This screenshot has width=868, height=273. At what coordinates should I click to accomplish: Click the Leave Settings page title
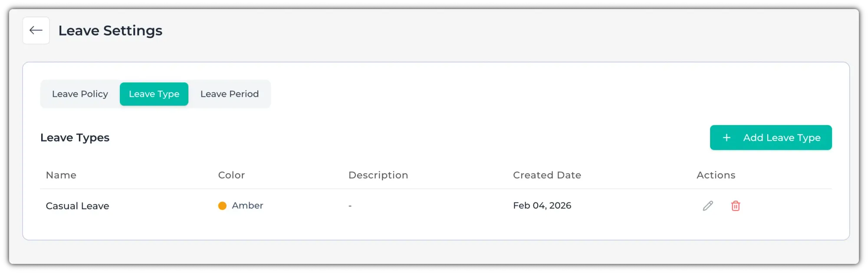pyautogui.click(x=110, y=31)
